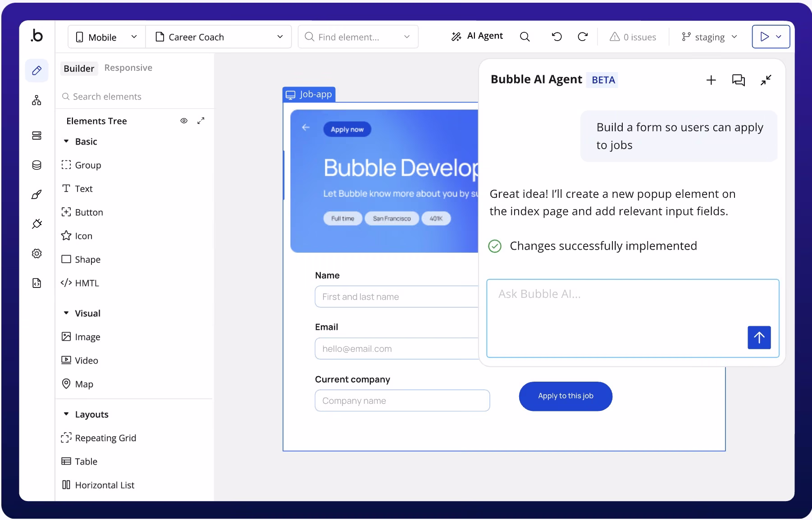Click the 401K tag
812x520 pixels.
pyautogui.click(x=436, y=219)
